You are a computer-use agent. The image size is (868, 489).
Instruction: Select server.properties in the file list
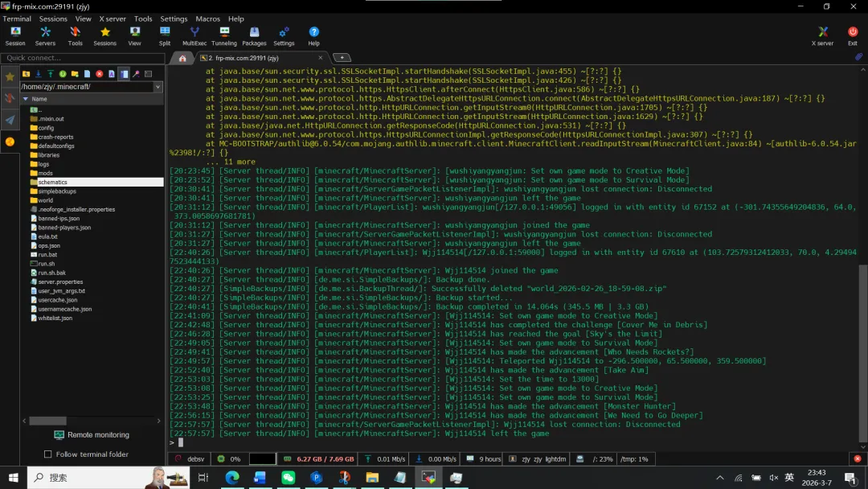click(60, 282)
